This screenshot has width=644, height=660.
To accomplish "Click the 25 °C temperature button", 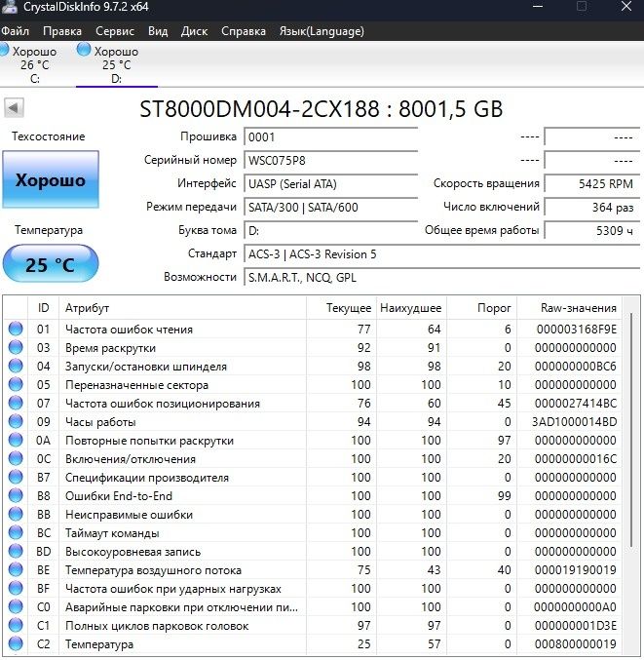I will click(51, 264).
